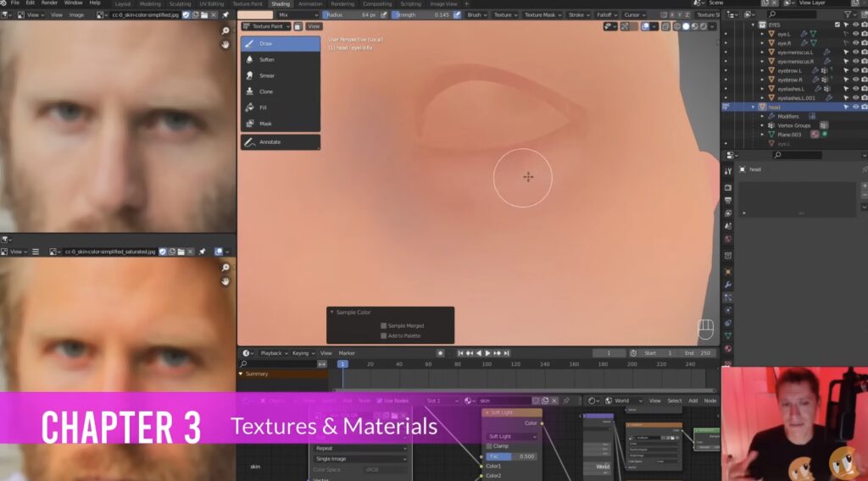Switch to wireframe viewport shading
The image size is (868, 481).
tap(677, 26)
